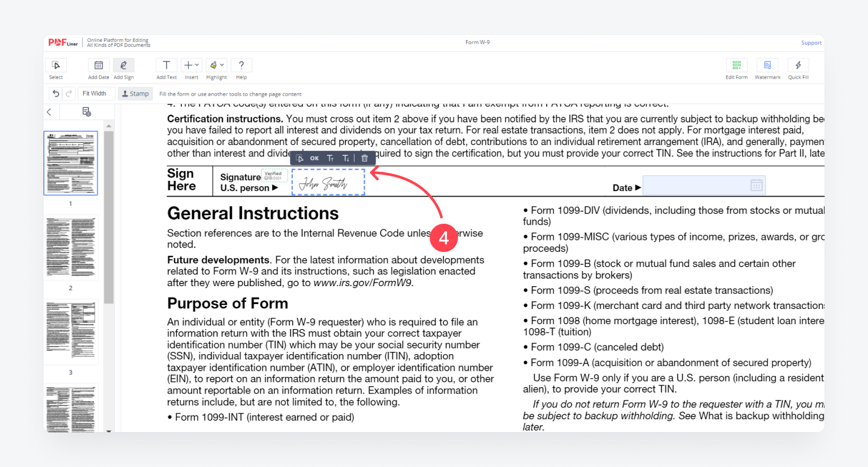The height and width of the screenshot is (467, 868).
Task: Pick the Add Text tool
Action: click(x=167, y=65)
